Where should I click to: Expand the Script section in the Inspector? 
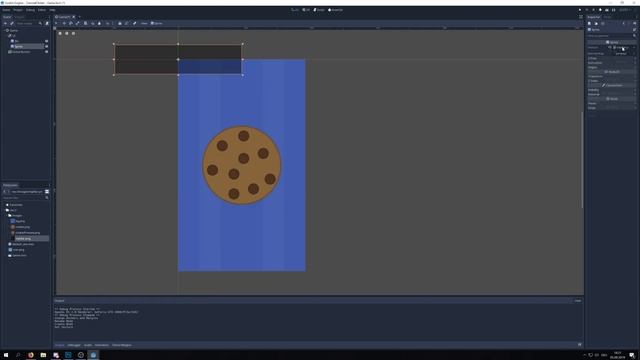pos(611,108)
